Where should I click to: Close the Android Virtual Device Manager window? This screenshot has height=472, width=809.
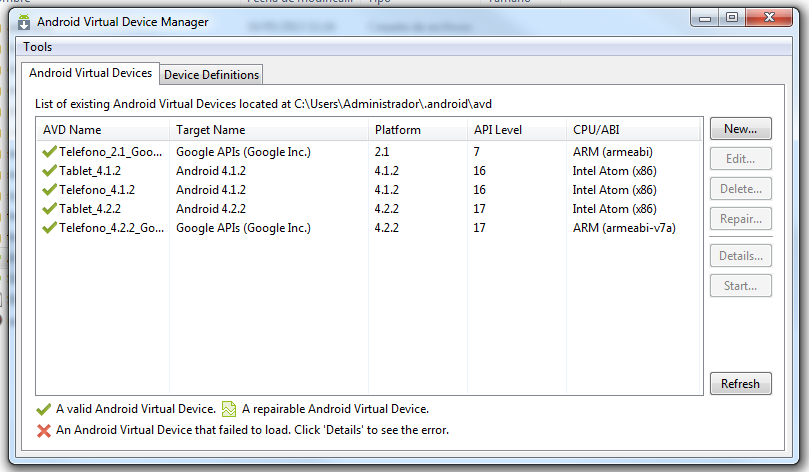click(769, 18)
